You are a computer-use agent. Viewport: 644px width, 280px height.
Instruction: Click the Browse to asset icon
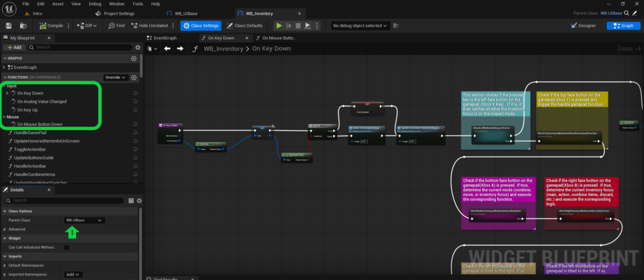[x=23, y=25]
